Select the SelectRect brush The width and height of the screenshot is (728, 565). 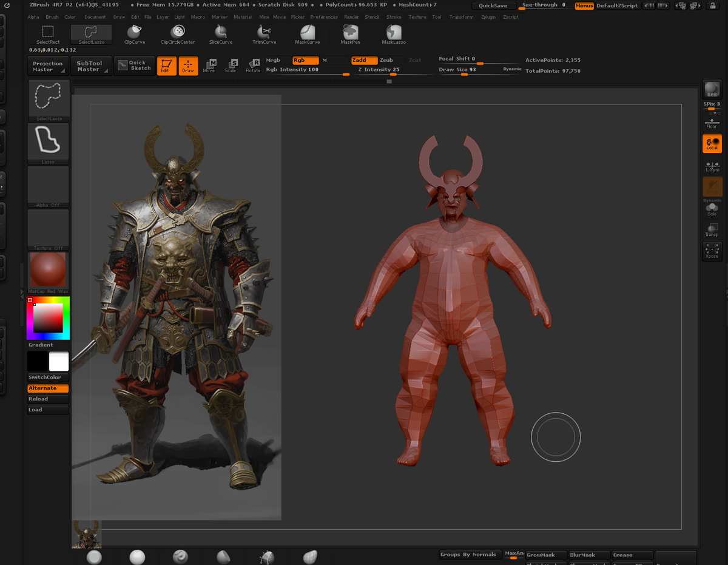click(48, 34)
